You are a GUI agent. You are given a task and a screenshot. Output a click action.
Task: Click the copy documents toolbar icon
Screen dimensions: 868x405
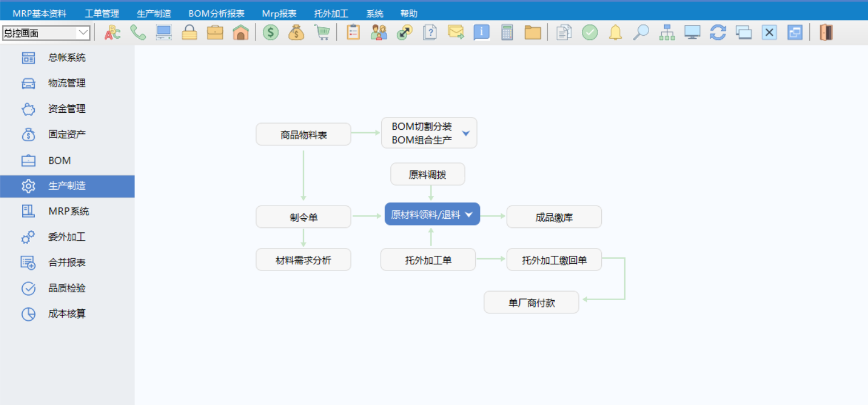(564, 32)
